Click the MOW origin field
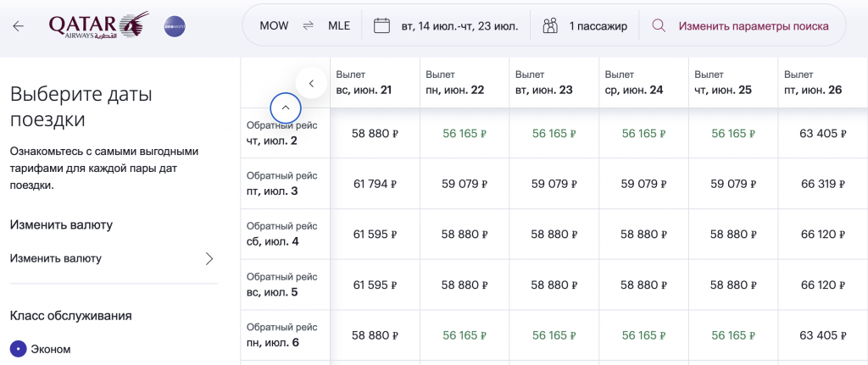This screenshot has height=365, width=868. pyautogui.click(x=273, y=26)
